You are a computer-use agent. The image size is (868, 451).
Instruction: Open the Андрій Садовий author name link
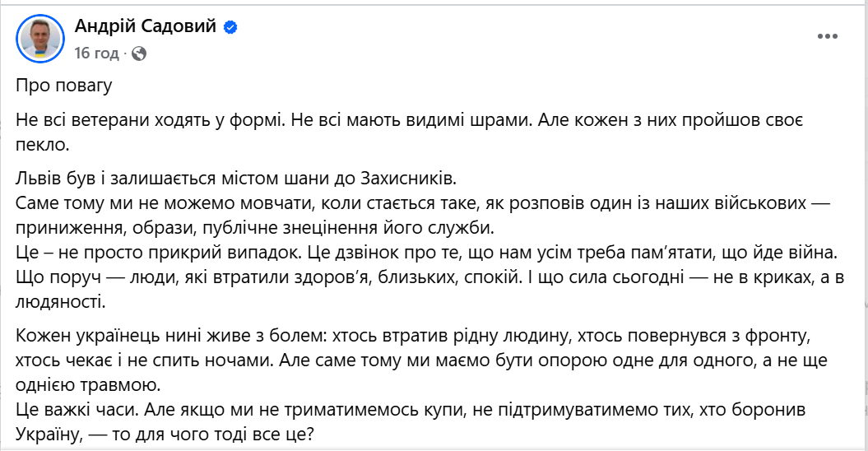[146, 27]
